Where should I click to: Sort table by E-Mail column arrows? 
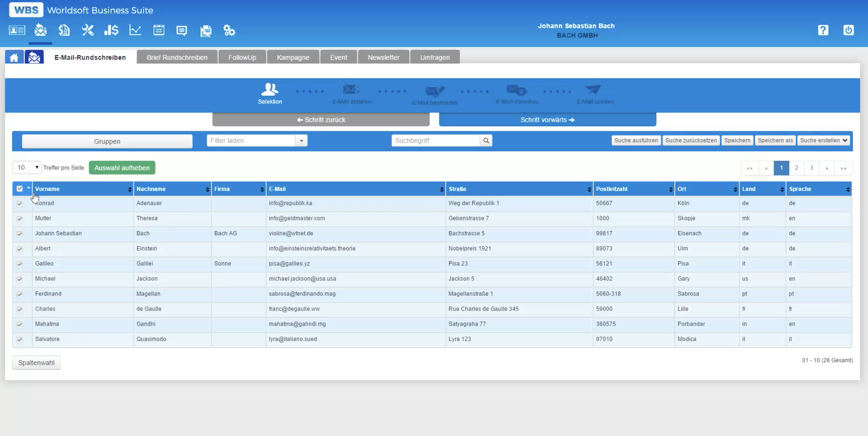(x=442, y=189)
